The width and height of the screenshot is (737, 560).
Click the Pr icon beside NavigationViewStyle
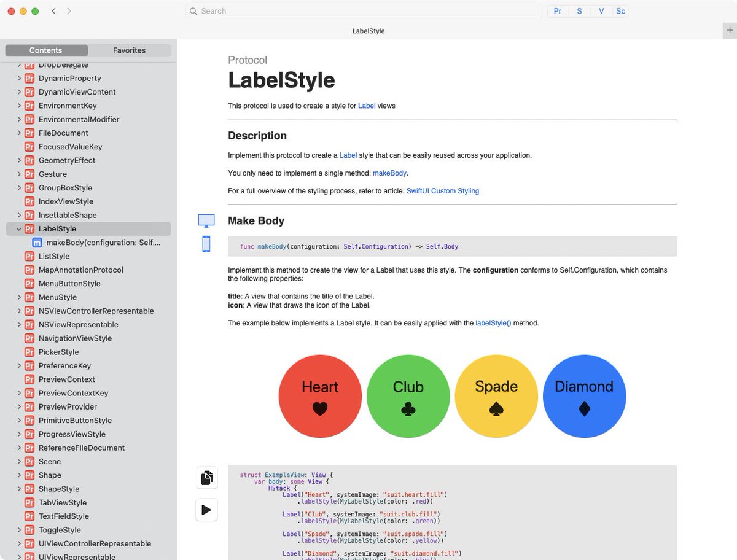pyautogui.click(x=29, y=338)
